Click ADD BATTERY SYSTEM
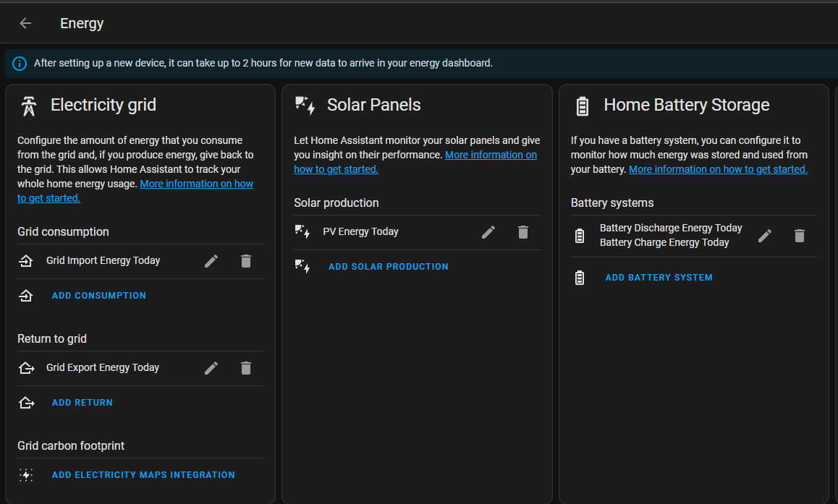Viewport: 838px width, 504px height. 659,277
